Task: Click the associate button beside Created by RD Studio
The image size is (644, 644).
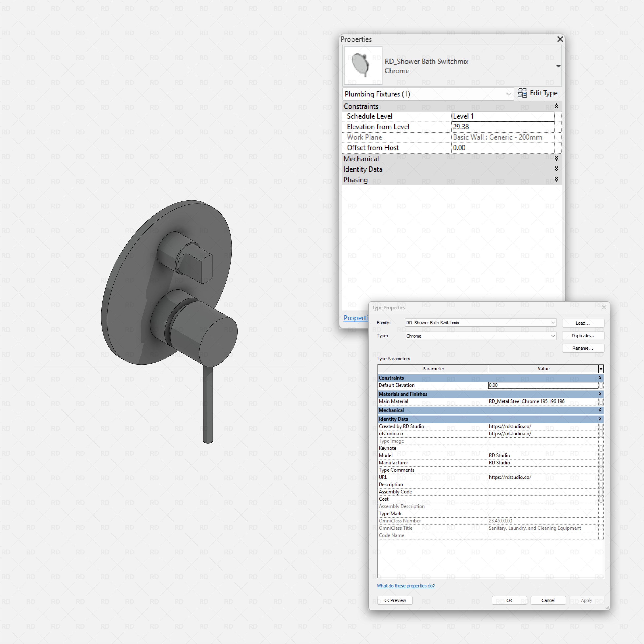Action: (601, 426)
